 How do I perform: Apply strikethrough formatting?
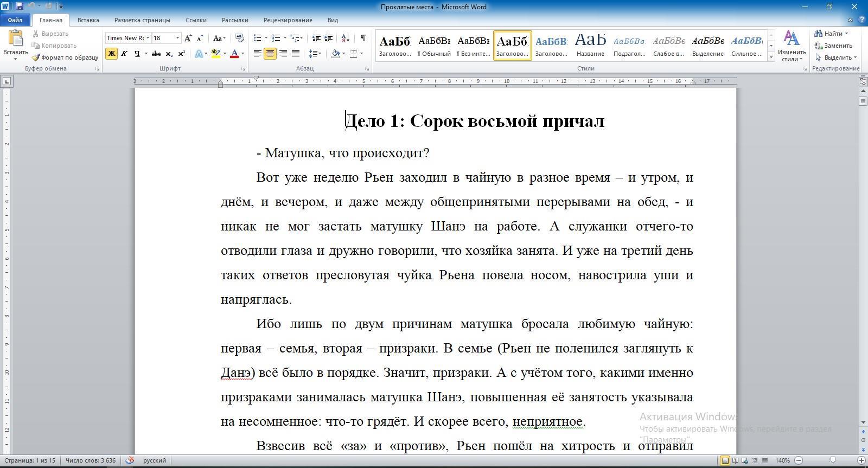(156, 54)
